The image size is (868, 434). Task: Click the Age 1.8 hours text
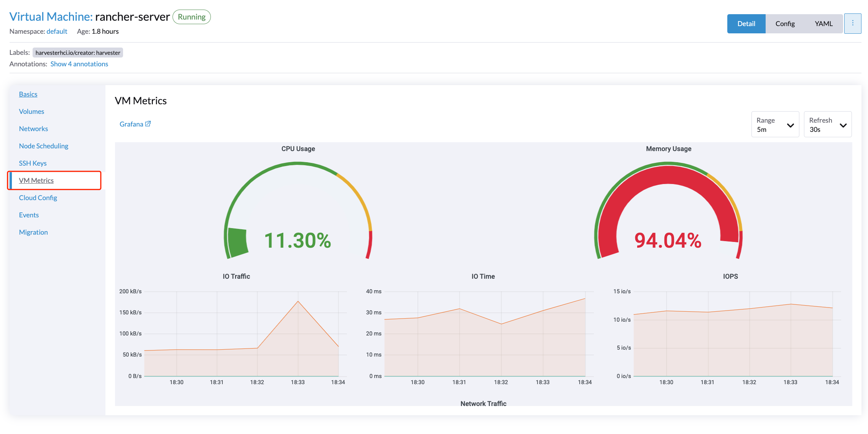tap(98, 31)
